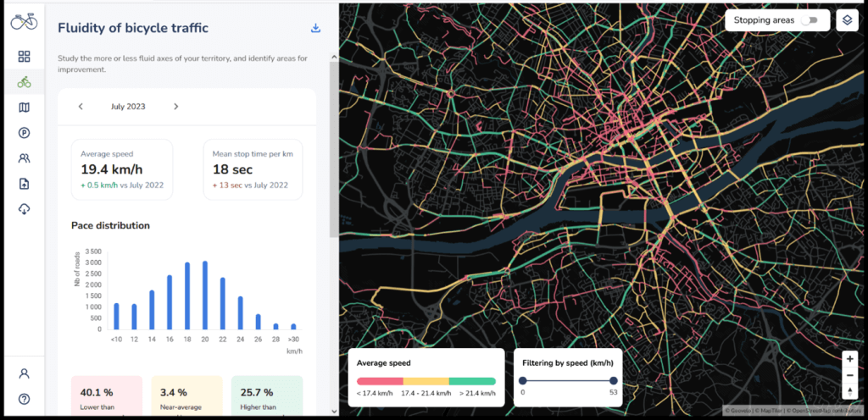Click the 20 km/h bar in pace chart
Viewport: 868px width, 420px height.
click(x=205, y=296)
